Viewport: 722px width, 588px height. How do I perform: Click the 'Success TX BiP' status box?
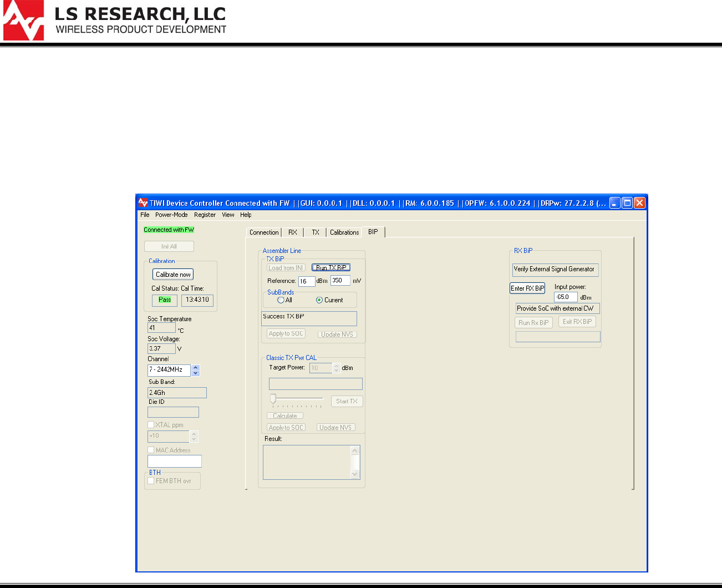pyautogui.click(x=309, y=318)
